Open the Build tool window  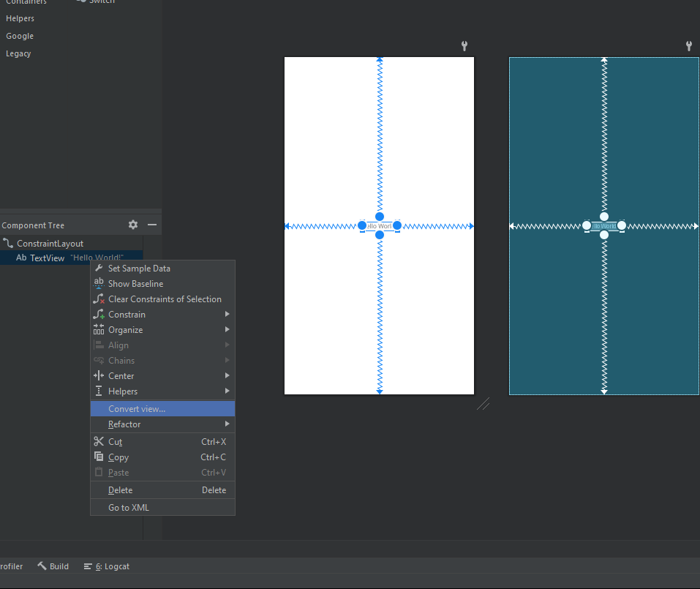click(53, 566)
